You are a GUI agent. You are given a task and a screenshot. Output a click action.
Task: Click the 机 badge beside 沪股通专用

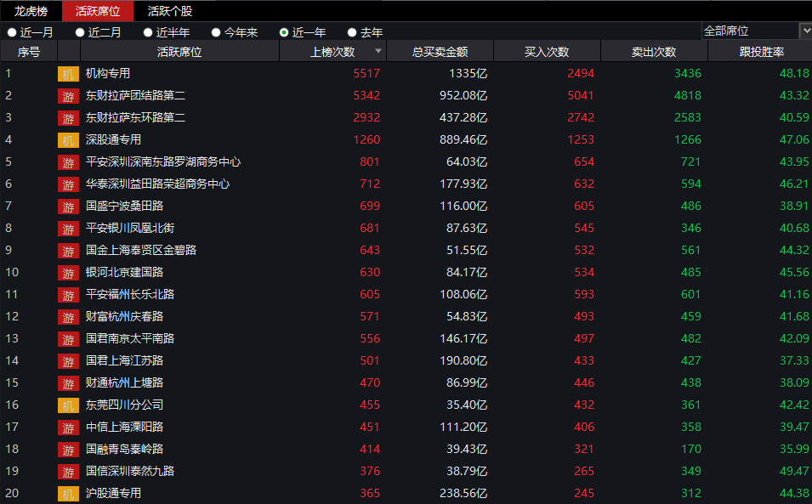coord(68,494)
